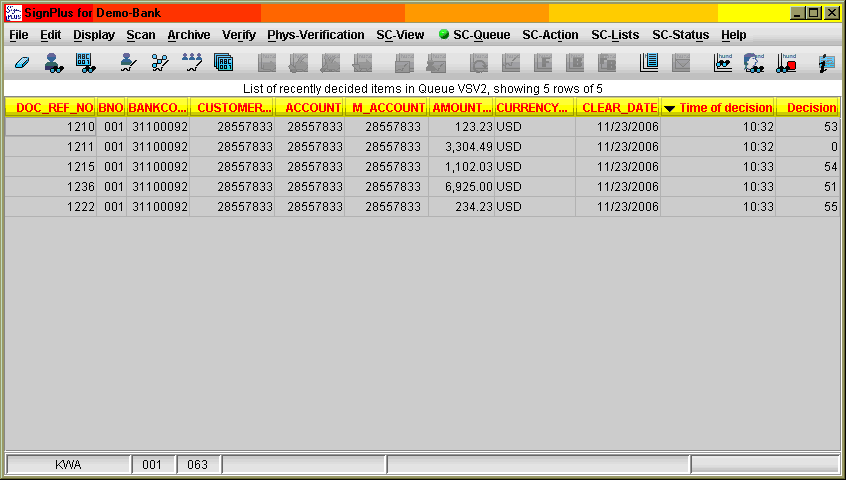Click the ABC document with glasses icon
The width and height of the screenshot is (846, 480).
(x=86, y=63)
